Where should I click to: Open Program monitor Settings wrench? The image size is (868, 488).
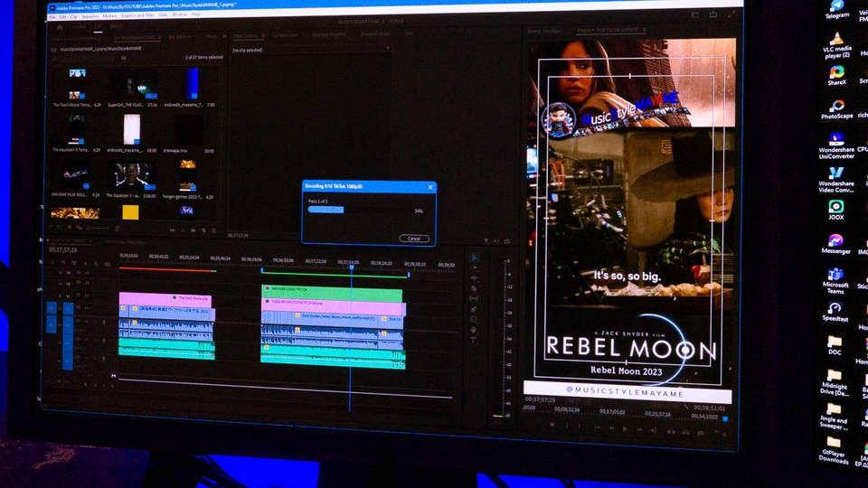(x=685, y=406)
